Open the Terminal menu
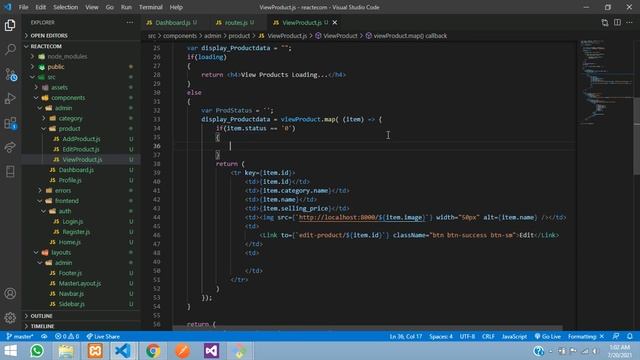This screenshot has height=360, width=640. (x=151, y=7)
